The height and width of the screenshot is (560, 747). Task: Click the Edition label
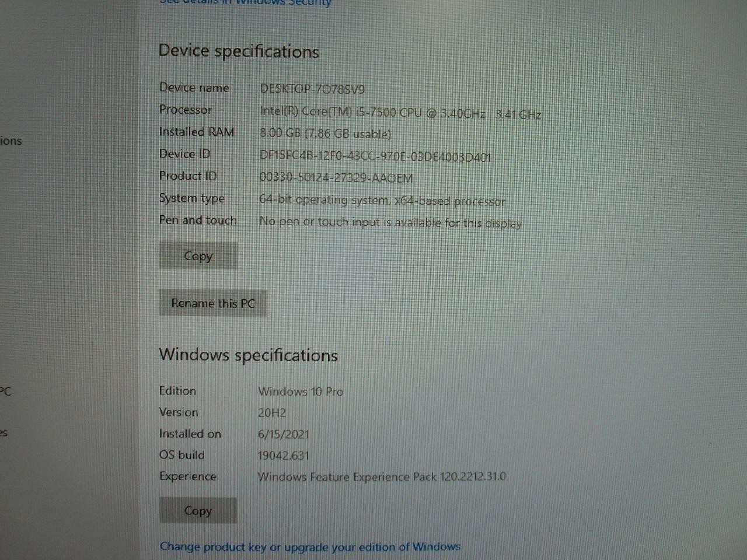pyautogui.click(x=177, y=391)
